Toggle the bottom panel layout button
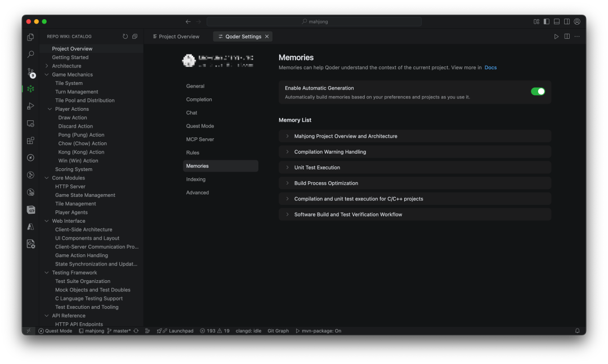 pyautogui.click(x=557, y=21)
